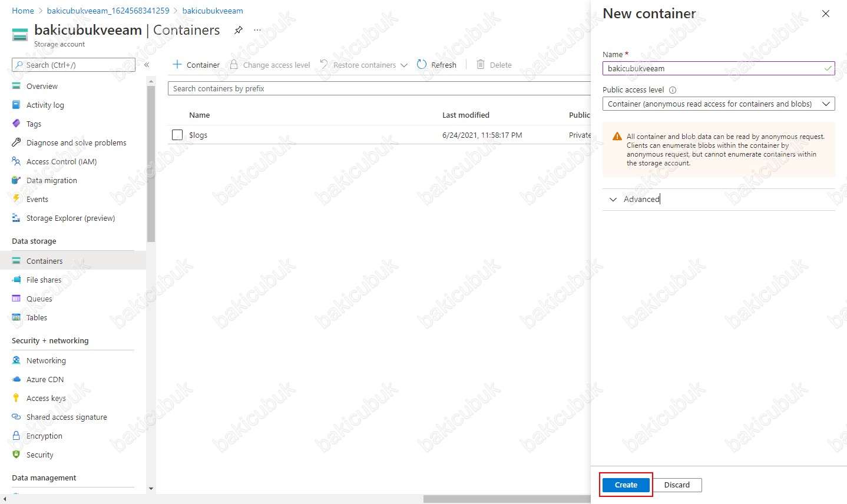Click the File shares icon
The image size is (847, 504).
[x=16, y=280]
